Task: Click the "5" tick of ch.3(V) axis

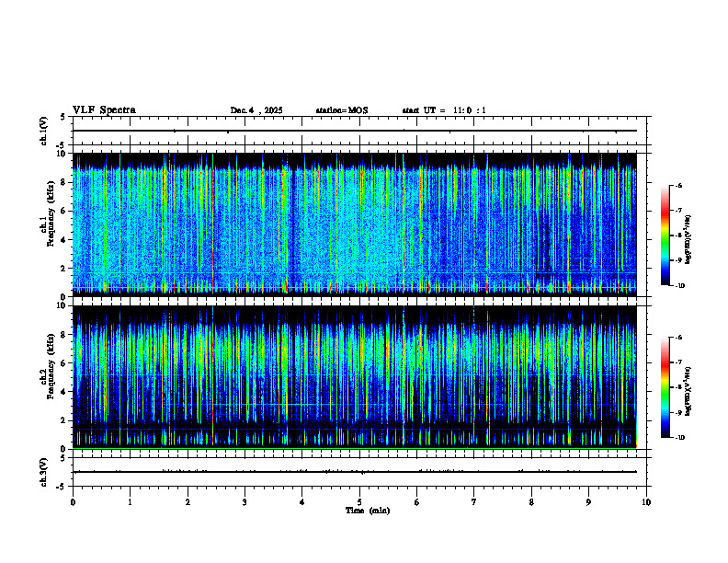Action: pos(63,458)
